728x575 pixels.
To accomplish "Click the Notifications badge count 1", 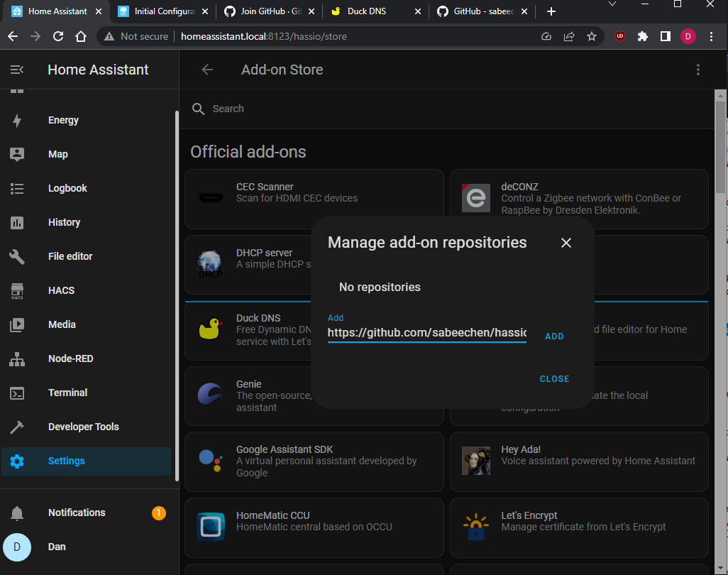I will pyautogui.click(x=159, y=513).
